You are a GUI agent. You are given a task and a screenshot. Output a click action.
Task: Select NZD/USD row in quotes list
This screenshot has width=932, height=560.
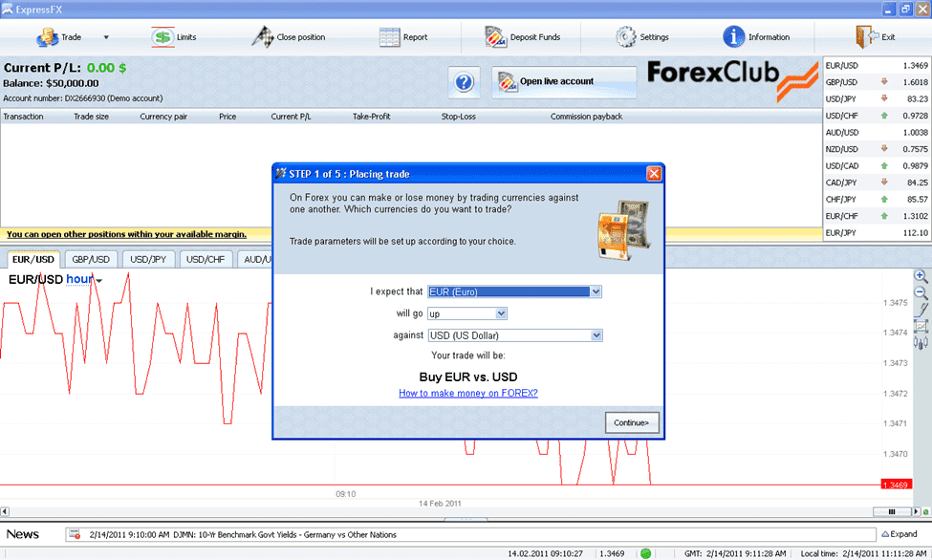(x=877, y=149)
